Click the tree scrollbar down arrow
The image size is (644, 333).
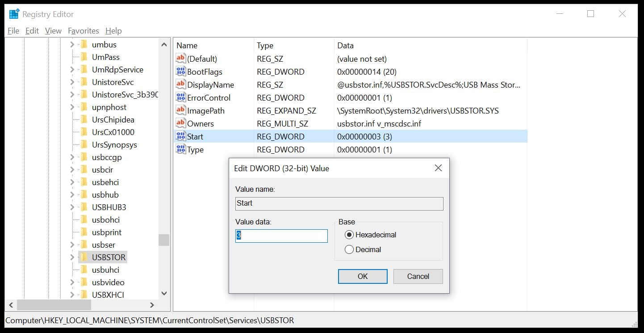click(x=164, y=294)
